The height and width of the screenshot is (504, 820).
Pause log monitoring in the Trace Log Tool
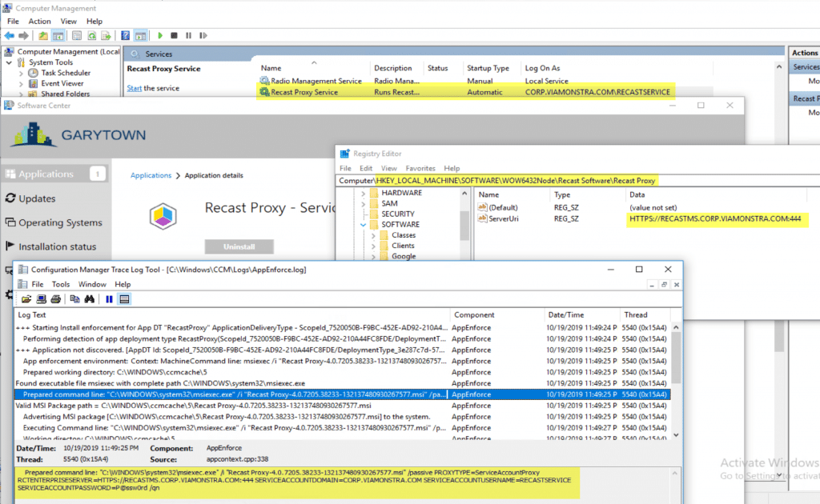coord(110,298)
